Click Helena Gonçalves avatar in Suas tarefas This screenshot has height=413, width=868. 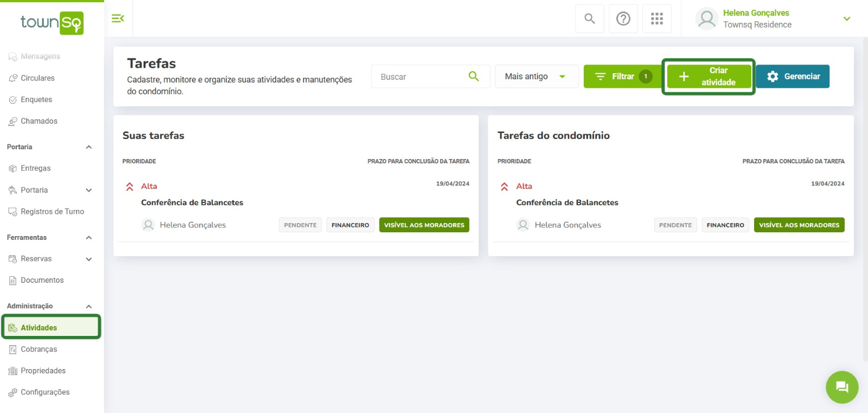[148, 225]
